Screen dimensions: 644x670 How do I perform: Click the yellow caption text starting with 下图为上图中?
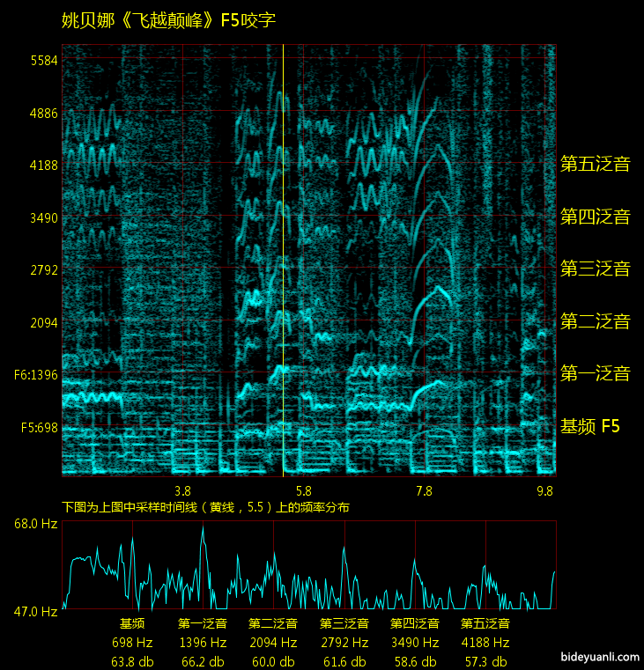coord(205,507)
